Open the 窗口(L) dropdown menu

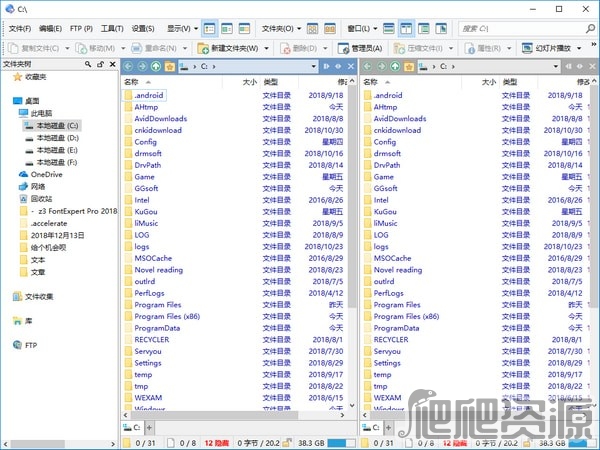(x=362, y=29)
